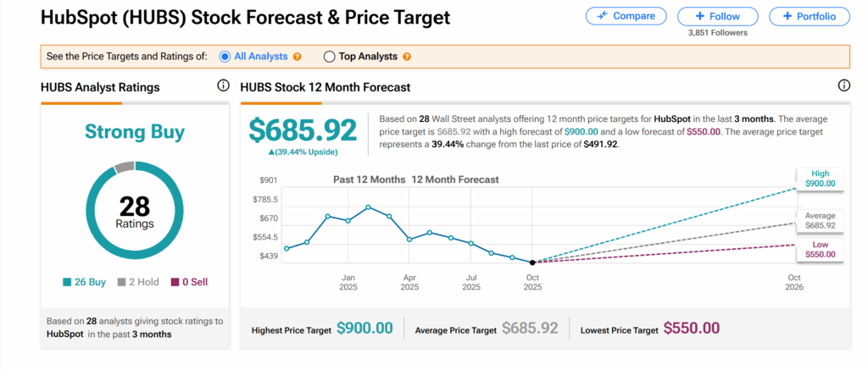Click help icon next to Top Analysts

click(x=407, y=57)
